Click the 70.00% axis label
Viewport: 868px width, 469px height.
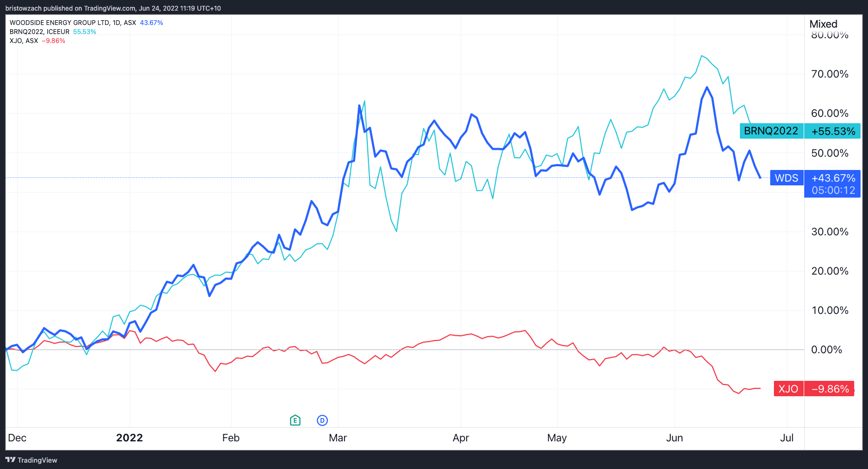tap(830, 74)
